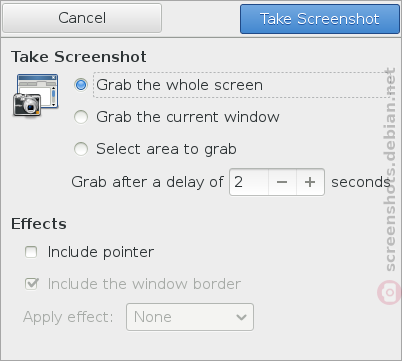Viewport: 402px width, 361px height.
Task: Click the 'Grab the whole screen' label text
Action: click(x=179, y=85)
